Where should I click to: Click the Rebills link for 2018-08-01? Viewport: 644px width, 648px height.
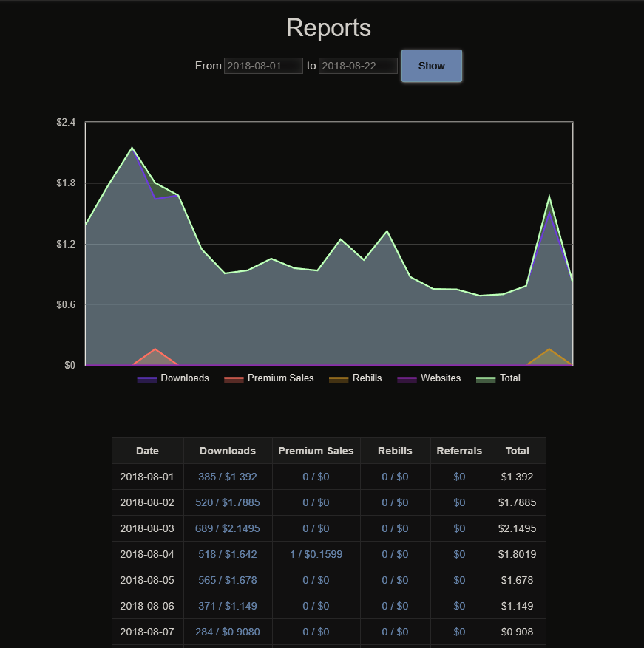395,477
